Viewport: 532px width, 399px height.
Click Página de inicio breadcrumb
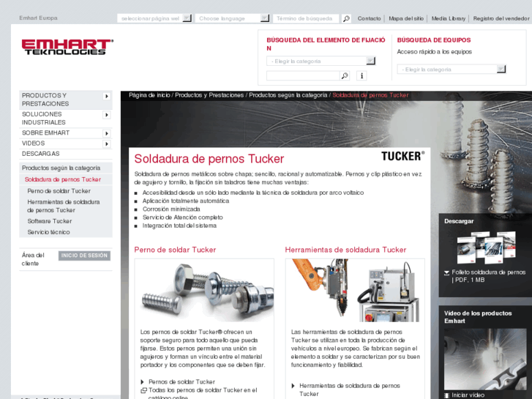(149, 95)
